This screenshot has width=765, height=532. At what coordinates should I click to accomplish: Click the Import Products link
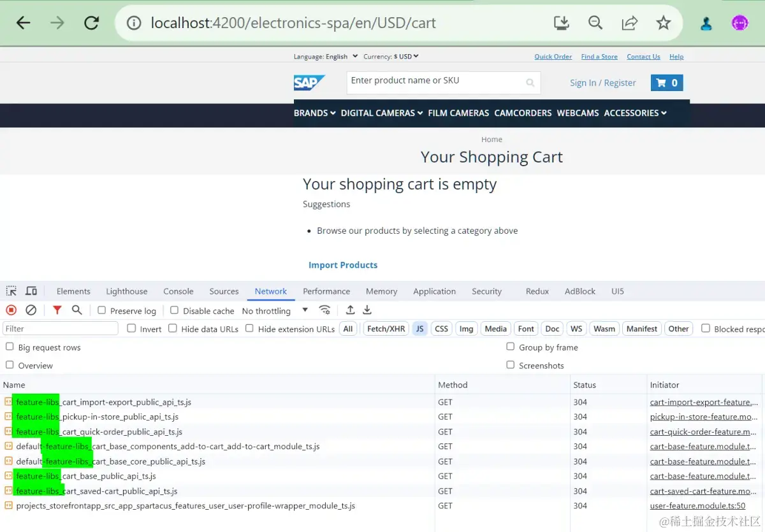343,265
